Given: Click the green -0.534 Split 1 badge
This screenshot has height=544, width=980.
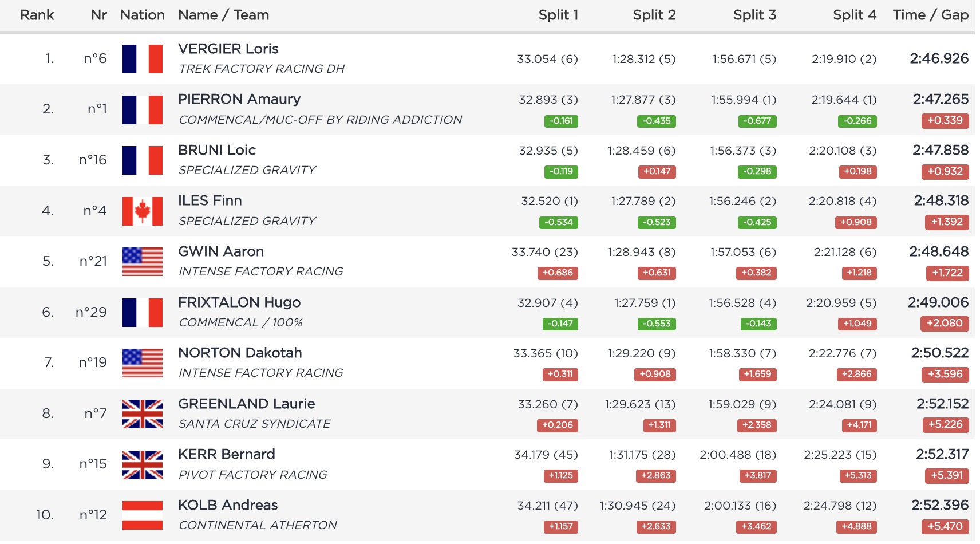Looking at the screenshot, I should coord(558,222).
